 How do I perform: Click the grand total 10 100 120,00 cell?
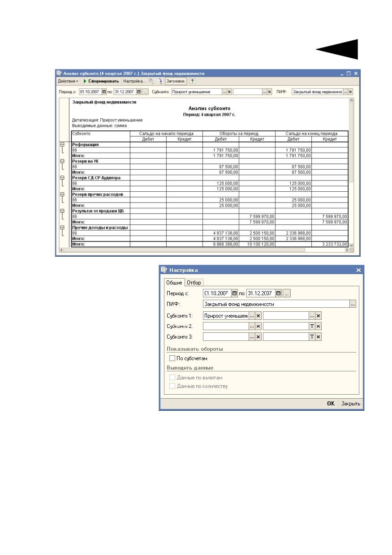point(257,244)
